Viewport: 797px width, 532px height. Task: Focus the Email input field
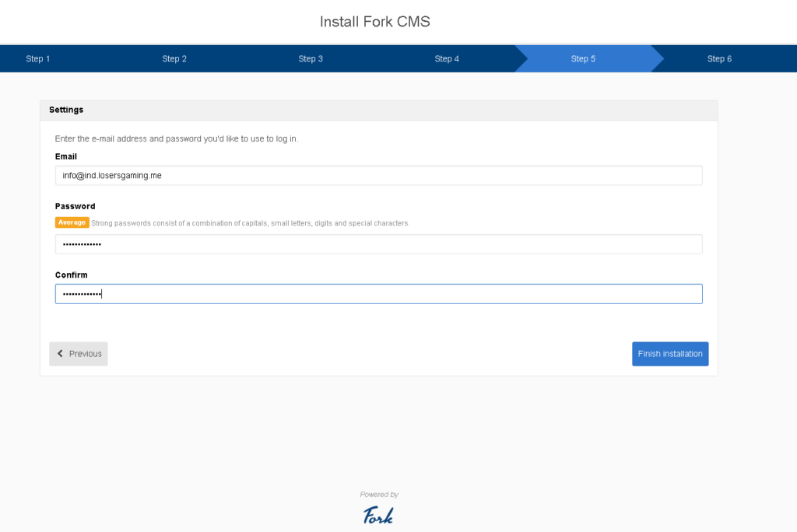click(379, 175)
